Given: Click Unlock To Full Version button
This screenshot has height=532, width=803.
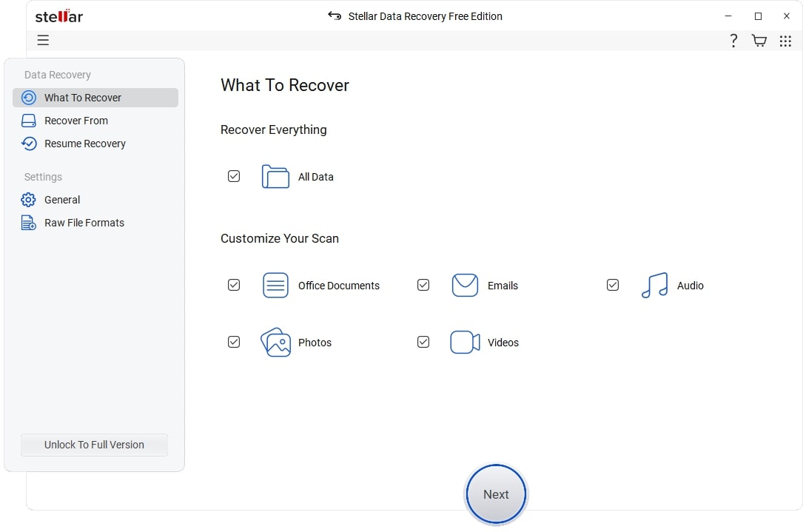Looking at the screenshot, I should point(94,445).
